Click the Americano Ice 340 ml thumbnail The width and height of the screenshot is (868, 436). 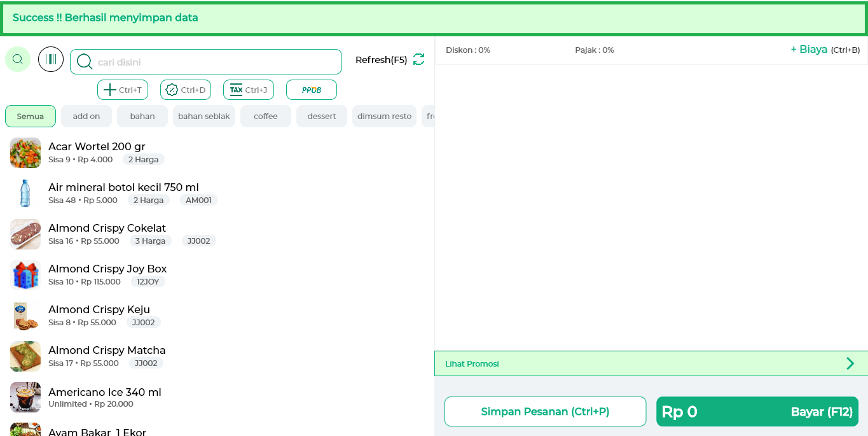[x=25, y=397]
